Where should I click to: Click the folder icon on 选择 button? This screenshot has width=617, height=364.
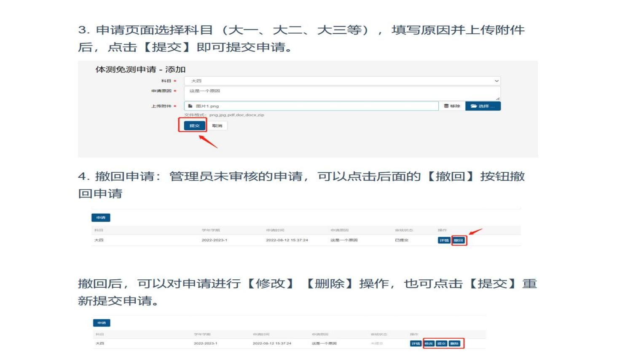pos(474,106)
